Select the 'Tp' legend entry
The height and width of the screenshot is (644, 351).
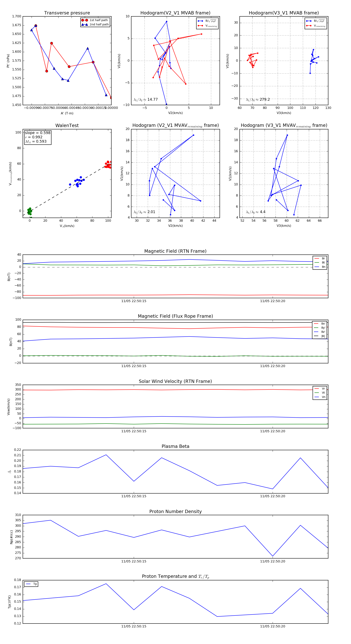(x=31, y=584)
